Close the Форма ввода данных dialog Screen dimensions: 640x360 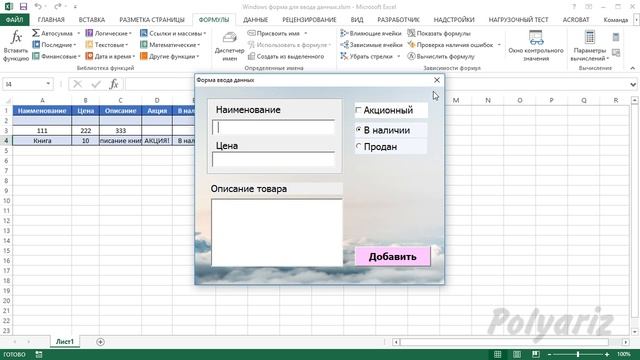(437, 80)
